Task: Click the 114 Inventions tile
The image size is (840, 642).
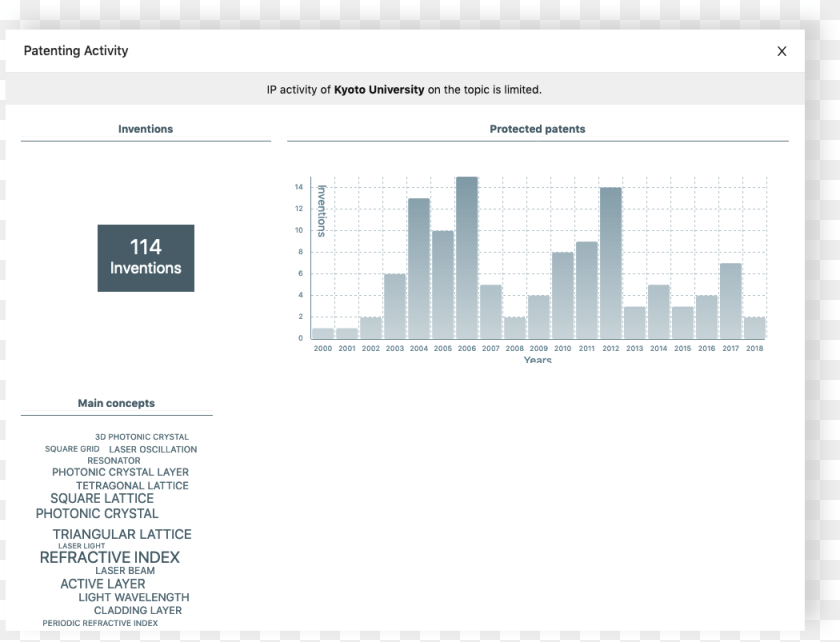Action: (x=146, y=258)
